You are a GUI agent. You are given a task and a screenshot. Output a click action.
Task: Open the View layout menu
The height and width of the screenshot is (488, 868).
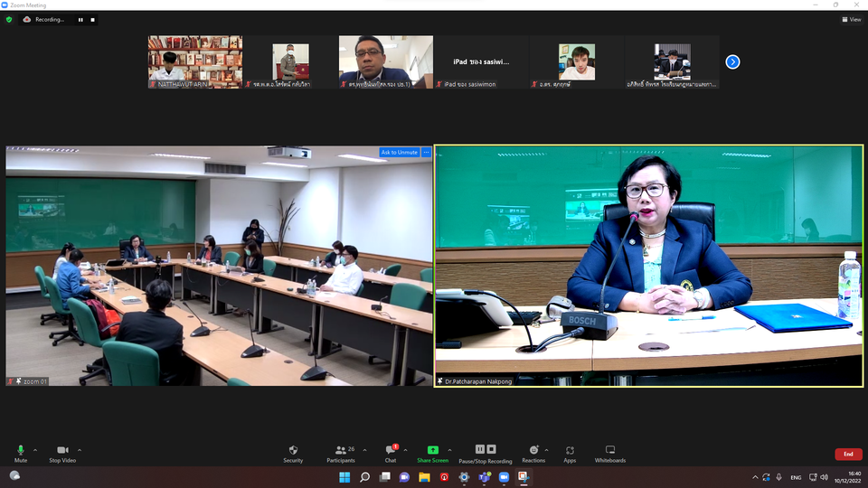tap(851, 19)
